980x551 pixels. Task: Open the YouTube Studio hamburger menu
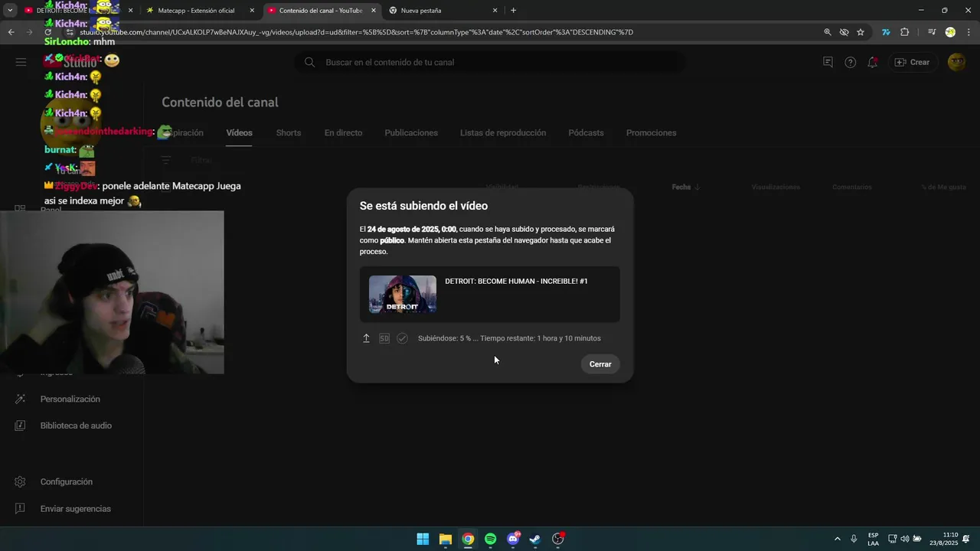pyautogui.click(x=21, y=62)
